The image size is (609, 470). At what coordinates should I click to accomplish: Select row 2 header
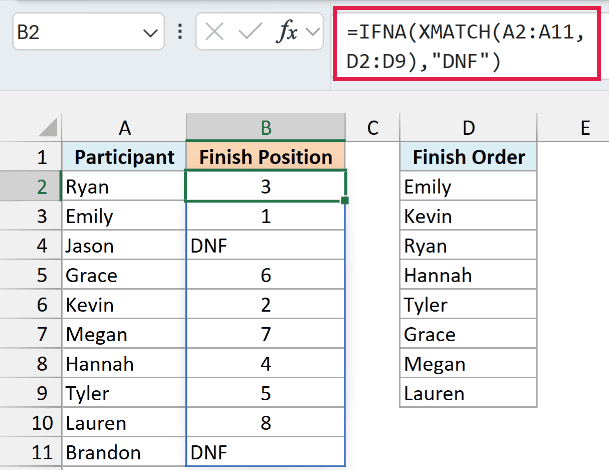pyautogui.click(x=31, y=186)
